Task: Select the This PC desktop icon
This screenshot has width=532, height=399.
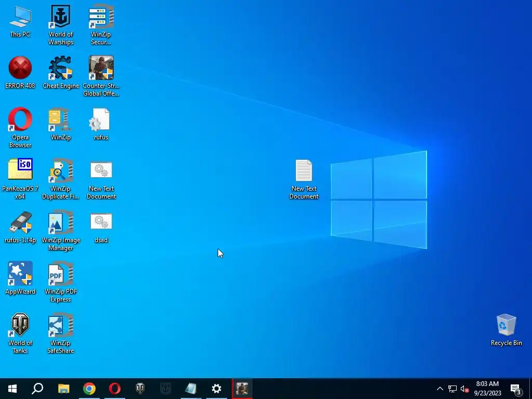Action: (20, 21)
